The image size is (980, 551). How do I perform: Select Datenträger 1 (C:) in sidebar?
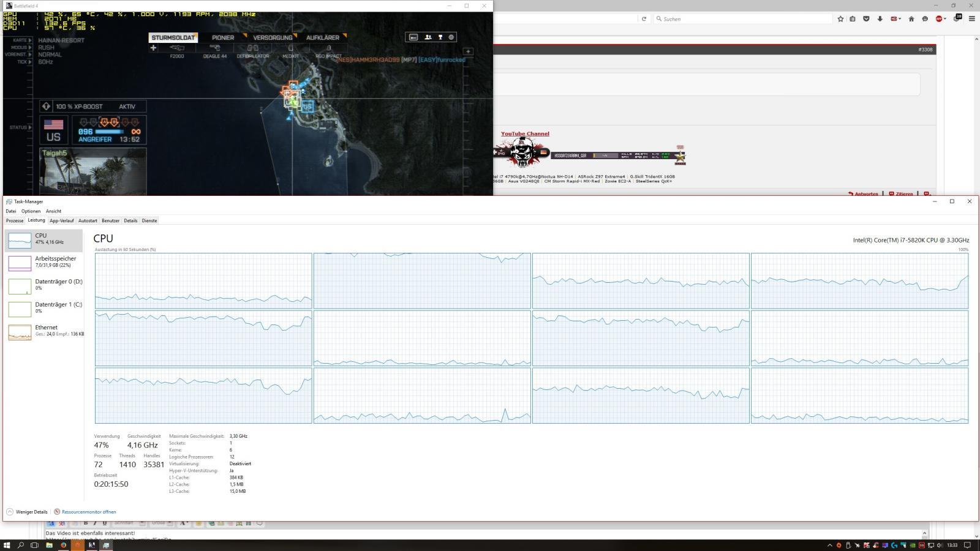pos(43,309)
